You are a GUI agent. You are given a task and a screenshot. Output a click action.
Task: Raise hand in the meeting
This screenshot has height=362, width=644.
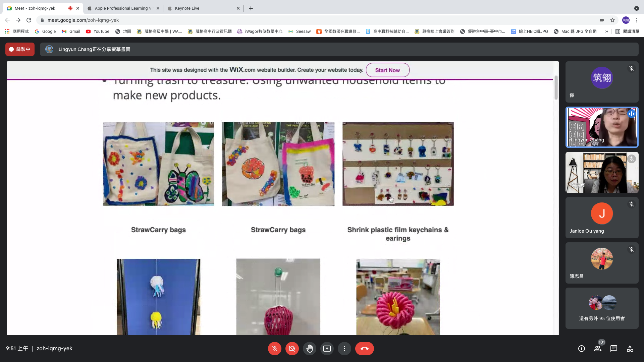(309, 349)
